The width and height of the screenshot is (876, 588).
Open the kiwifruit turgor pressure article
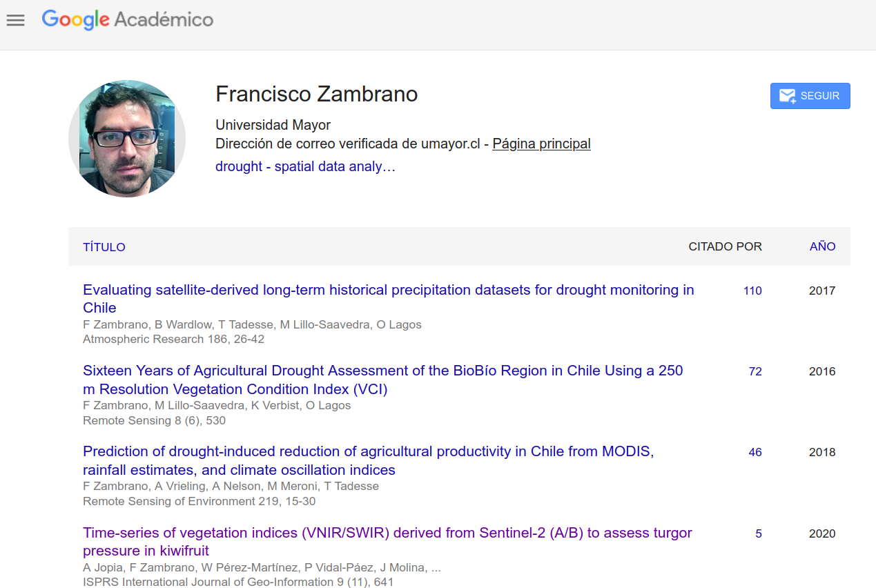(387, 533)
